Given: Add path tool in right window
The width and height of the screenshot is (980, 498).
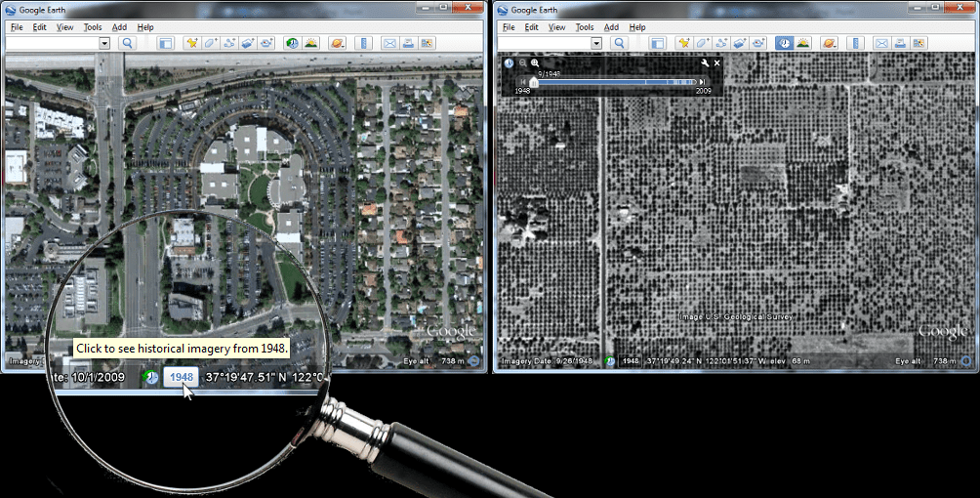Looking at the screenshot, I should [721, 43].
